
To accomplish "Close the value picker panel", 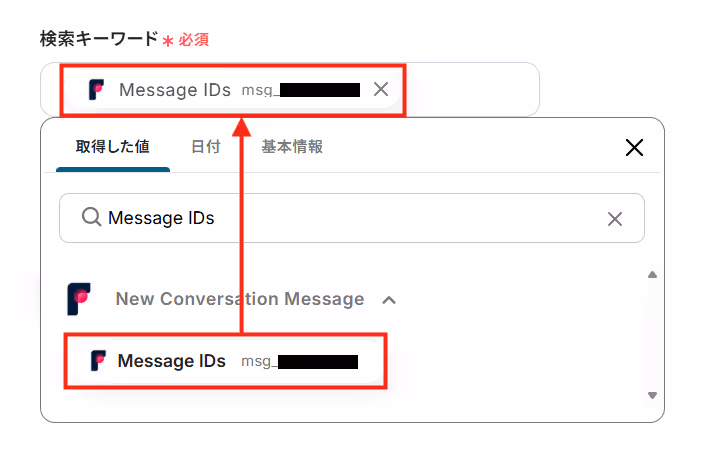I will [634, 147].
